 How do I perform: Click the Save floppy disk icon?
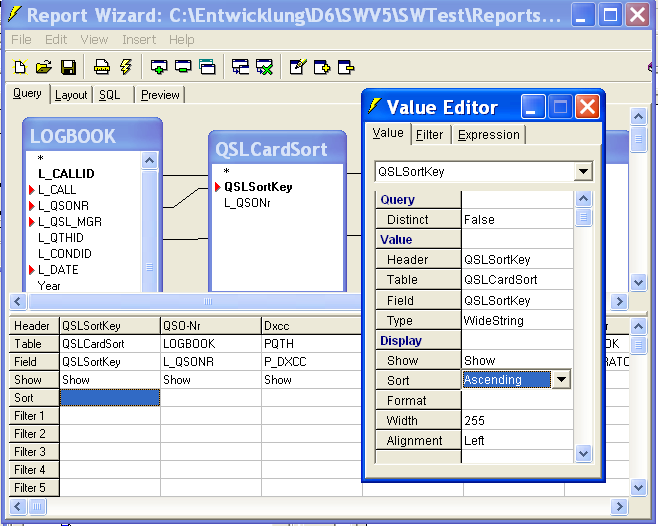[68, 67]
